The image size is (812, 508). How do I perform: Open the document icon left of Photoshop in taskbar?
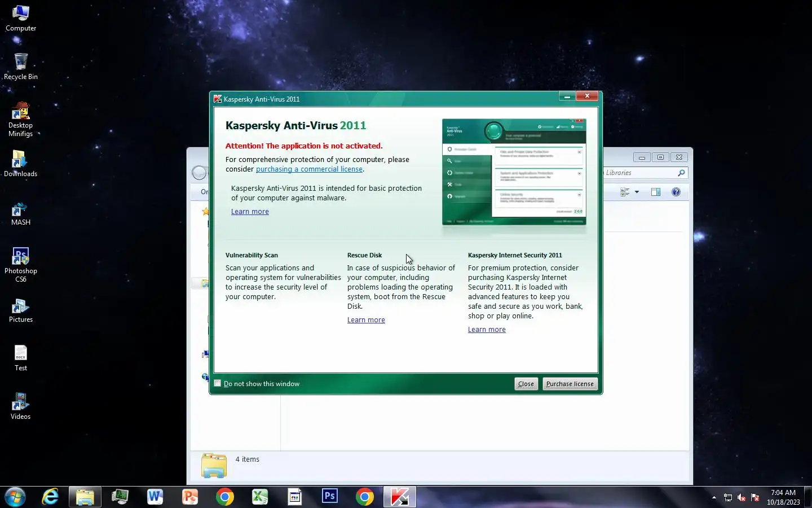pyautogui.click(x=295, y=497)
